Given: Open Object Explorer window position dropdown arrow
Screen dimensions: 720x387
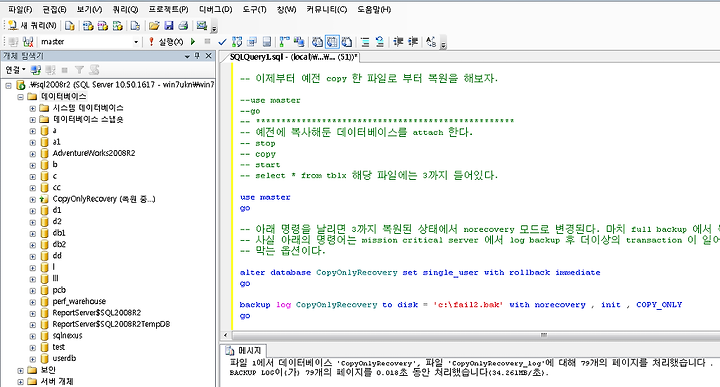Looking at the screenshot, I should 187,56.
